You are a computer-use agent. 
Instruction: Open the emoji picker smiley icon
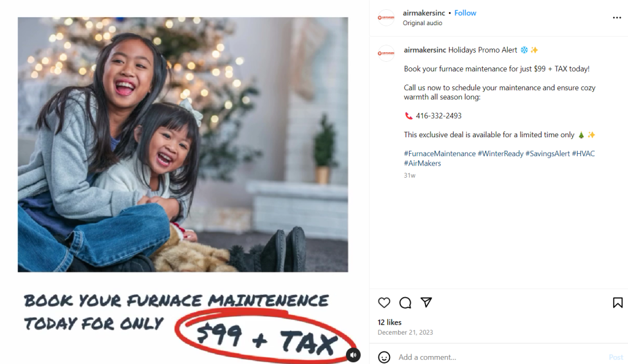(x=384, y=357)
